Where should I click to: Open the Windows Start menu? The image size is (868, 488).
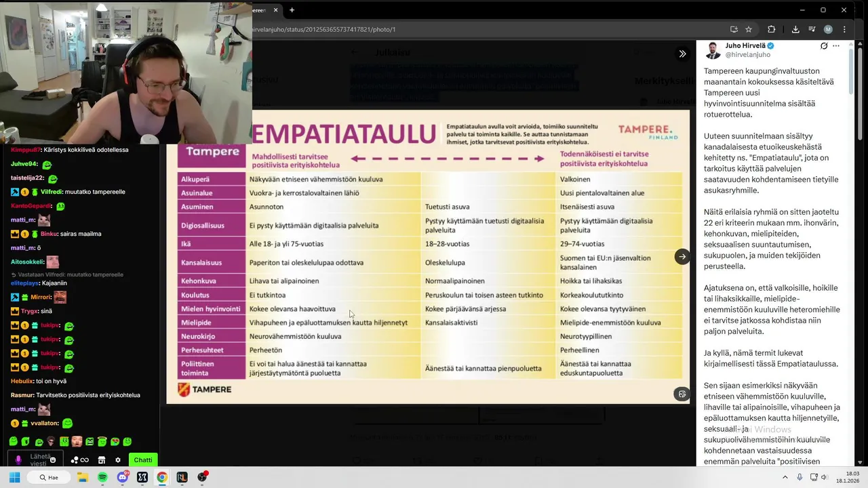pyautogui.click(x=14, y=477)
